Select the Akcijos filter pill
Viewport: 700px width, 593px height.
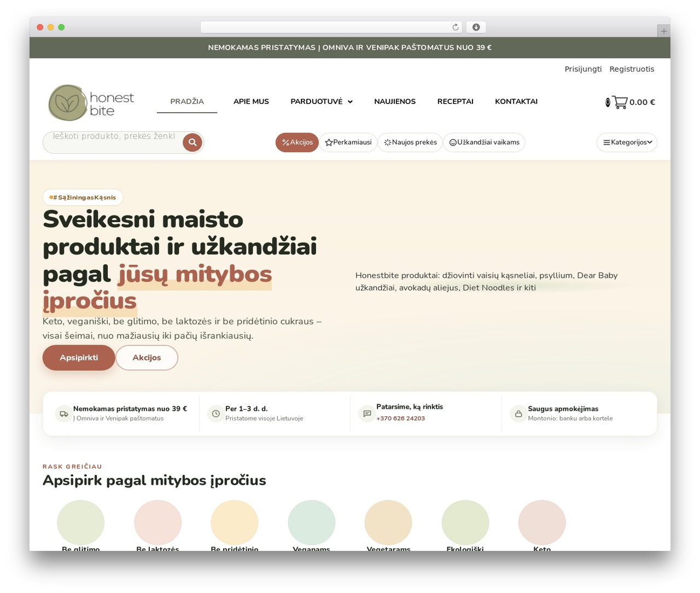297,143
